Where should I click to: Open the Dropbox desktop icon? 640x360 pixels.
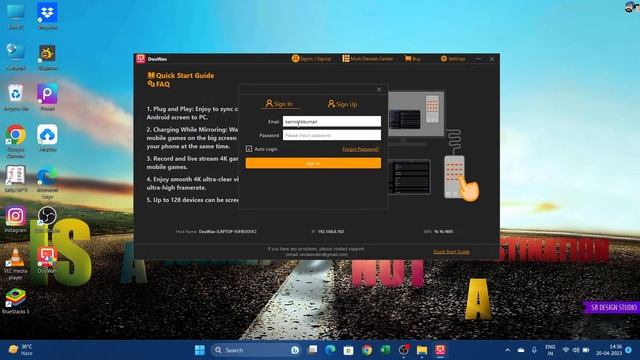[x=47, y=16]
